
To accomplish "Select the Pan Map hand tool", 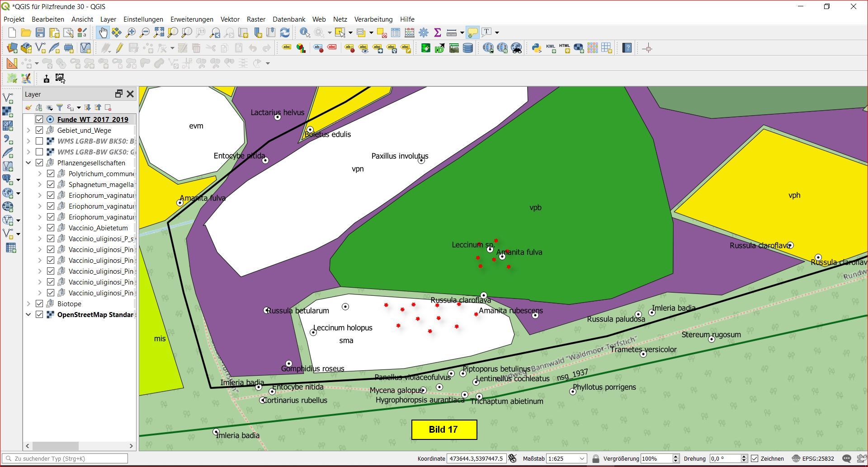I will pos(103,33).
